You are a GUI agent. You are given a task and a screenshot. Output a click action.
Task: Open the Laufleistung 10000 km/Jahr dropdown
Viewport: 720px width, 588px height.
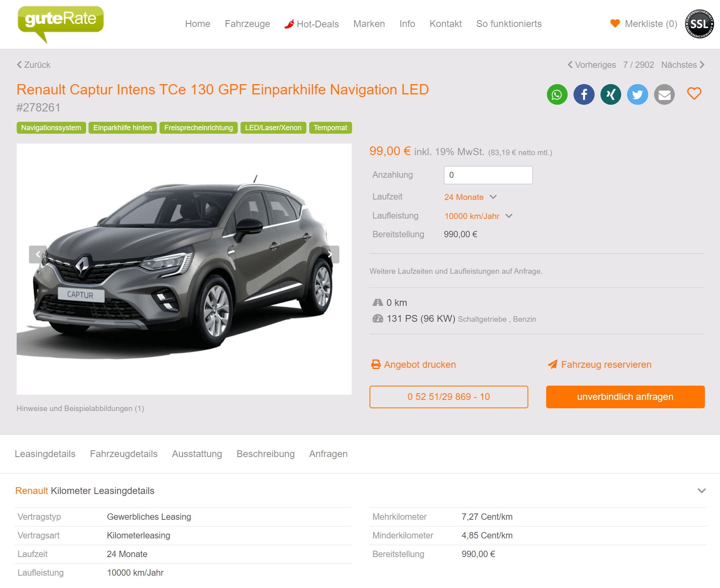point(478,216)
